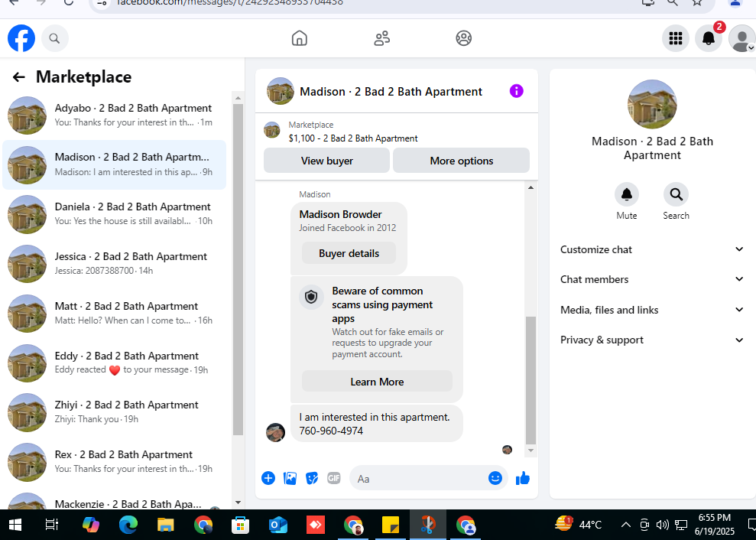Open conversation info purple icon
Image resolution: width=756 pixels, height=540 pixels.
[517, 91]
